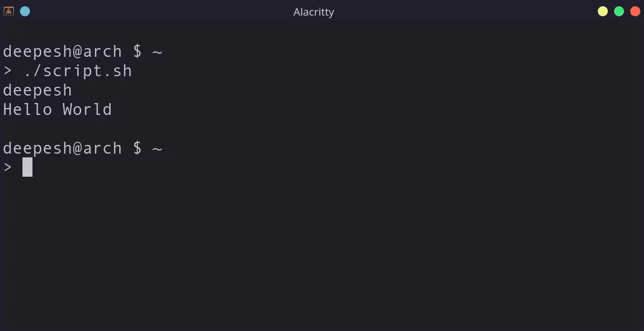Click the deepesh output line
The image size is (644, 331).
pos(37,91)
